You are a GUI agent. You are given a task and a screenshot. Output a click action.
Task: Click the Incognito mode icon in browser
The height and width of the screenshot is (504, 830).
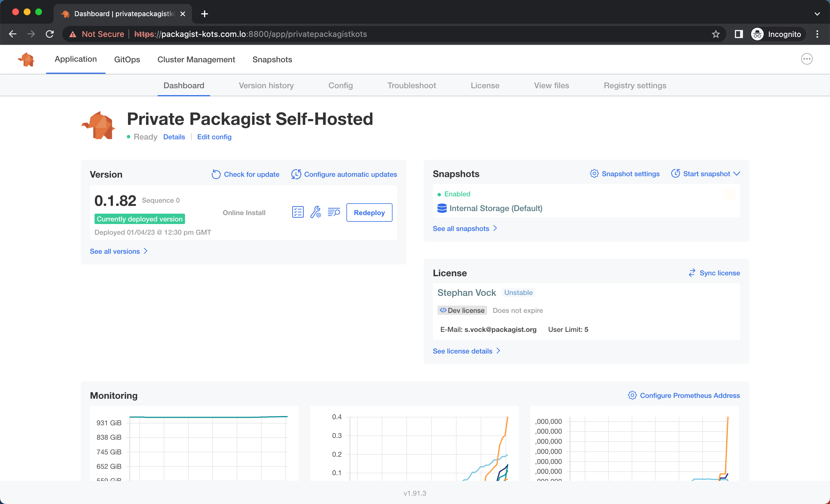click(x=758, y=34)
